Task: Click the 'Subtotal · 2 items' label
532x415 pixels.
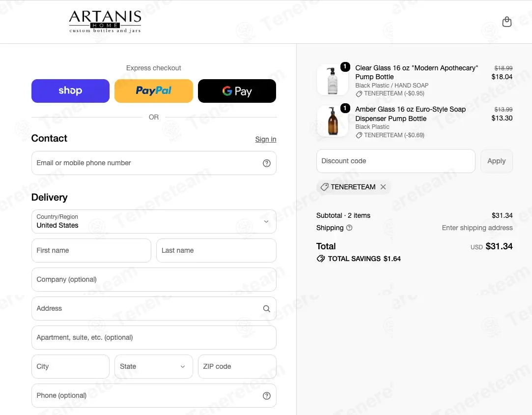Action: [x=343, y=216]
